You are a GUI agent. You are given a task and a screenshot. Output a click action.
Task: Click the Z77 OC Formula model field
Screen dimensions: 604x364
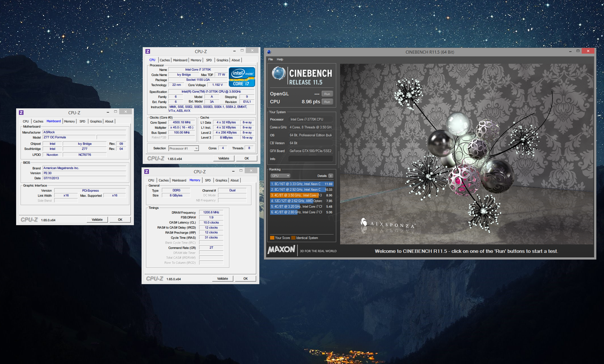coord(69,137)
